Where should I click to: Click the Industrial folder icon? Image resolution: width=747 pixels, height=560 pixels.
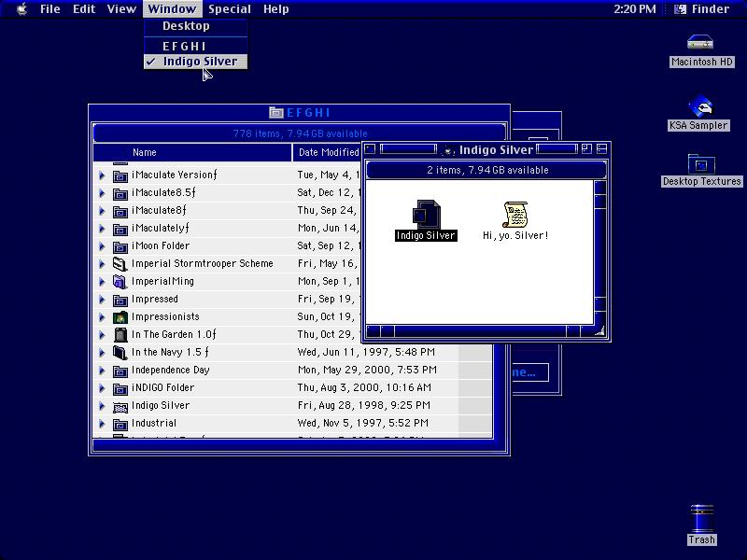[x=120, y=424]
